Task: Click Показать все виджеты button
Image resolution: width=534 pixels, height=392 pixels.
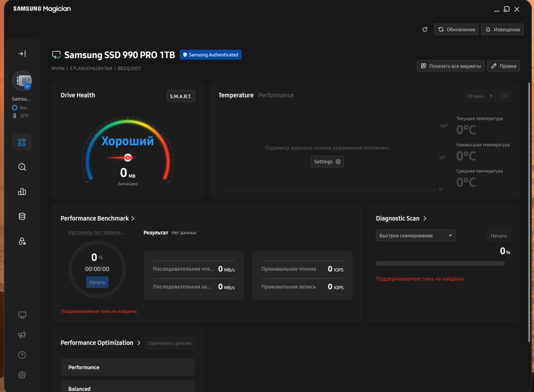Action: click(450, 66)
